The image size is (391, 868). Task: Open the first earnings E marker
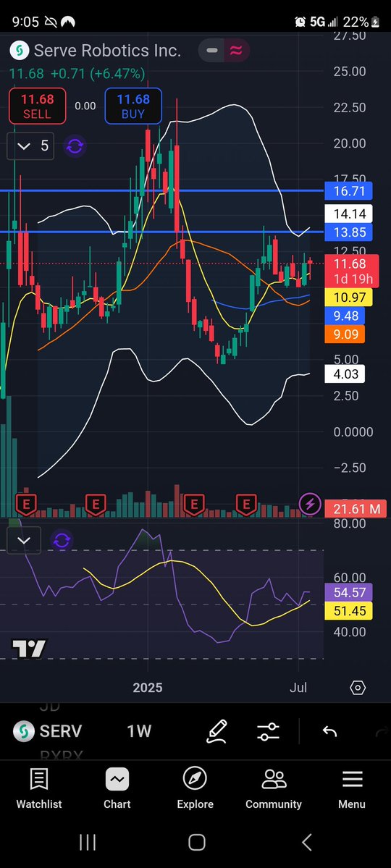coord(26,505)
